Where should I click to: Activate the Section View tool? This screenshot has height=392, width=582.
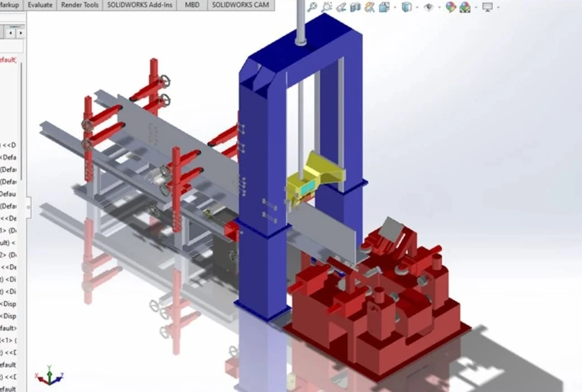point(355,7)
